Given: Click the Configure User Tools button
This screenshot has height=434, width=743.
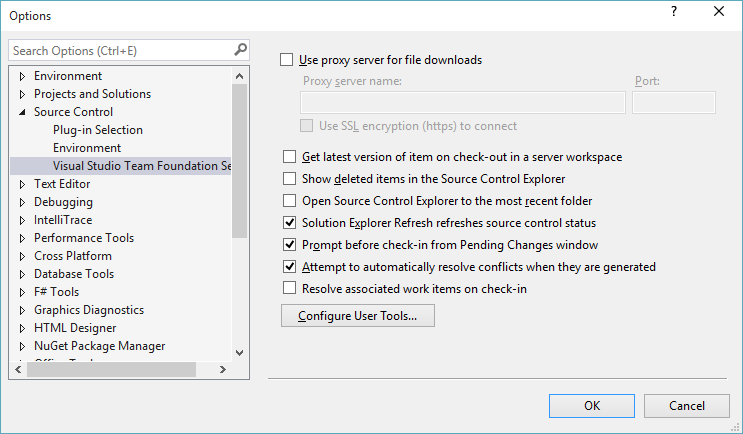Looking at the screenshot, I should pos(358,316).
